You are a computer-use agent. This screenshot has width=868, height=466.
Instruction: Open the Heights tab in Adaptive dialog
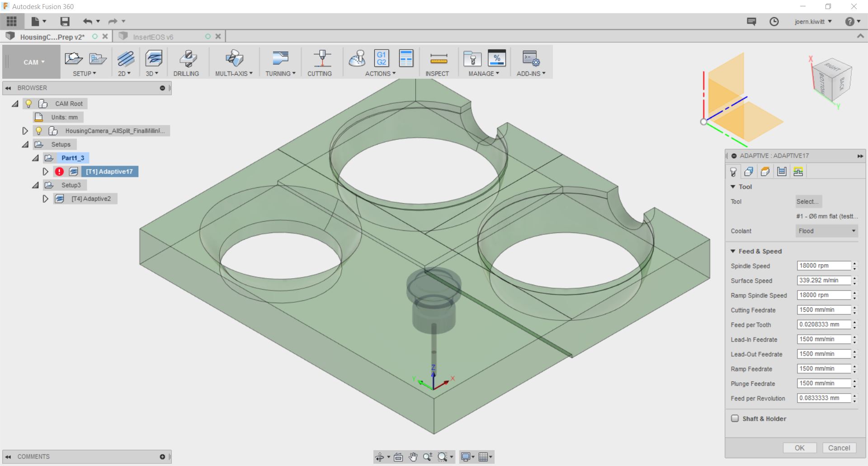pos(765,171)
